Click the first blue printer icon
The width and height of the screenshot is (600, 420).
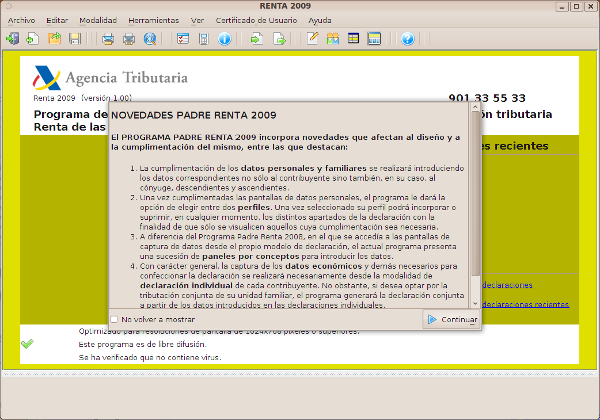[x=108, y=39]
